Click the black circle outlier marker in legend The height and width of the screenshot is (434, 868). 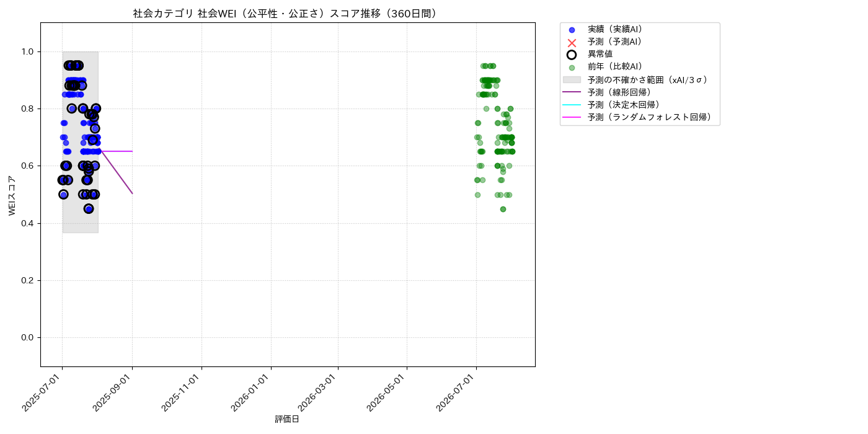572,55
